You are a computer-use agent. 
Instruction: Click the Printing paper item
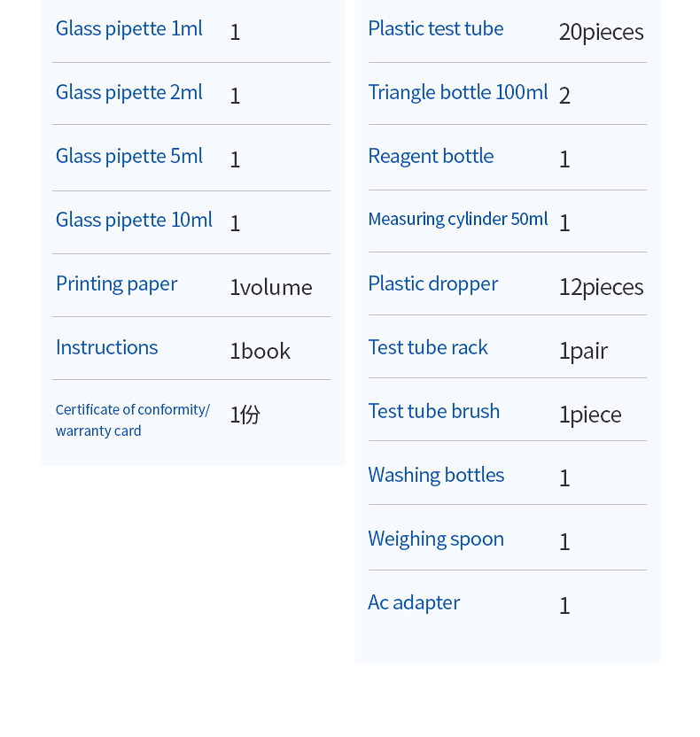pyautogui.click(x=116, y=283)
